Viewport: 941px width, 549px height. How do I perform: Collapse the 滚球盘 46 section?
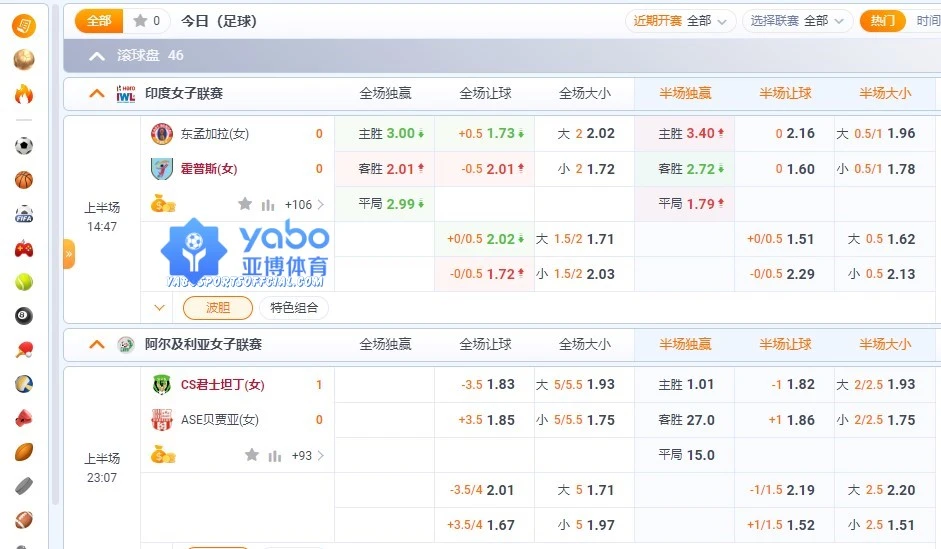click(x=97, y=56)
